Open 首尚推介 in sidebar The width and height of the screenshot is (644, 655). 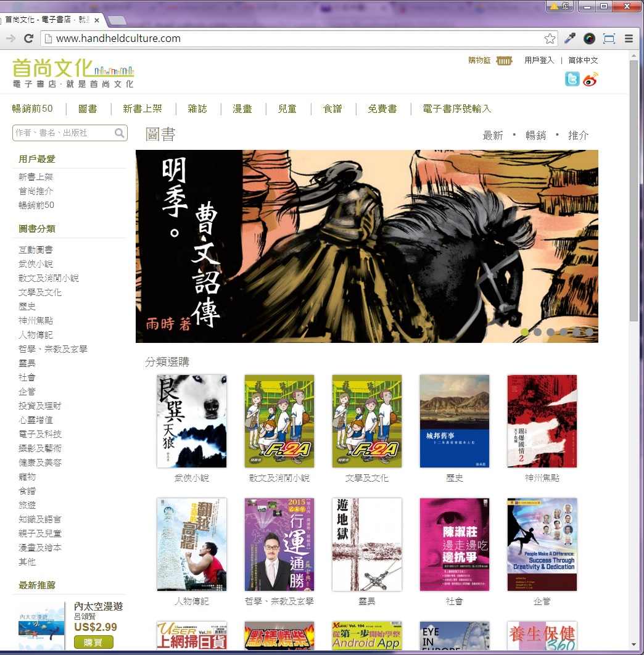pyautogui.click(x=36, y=191)
